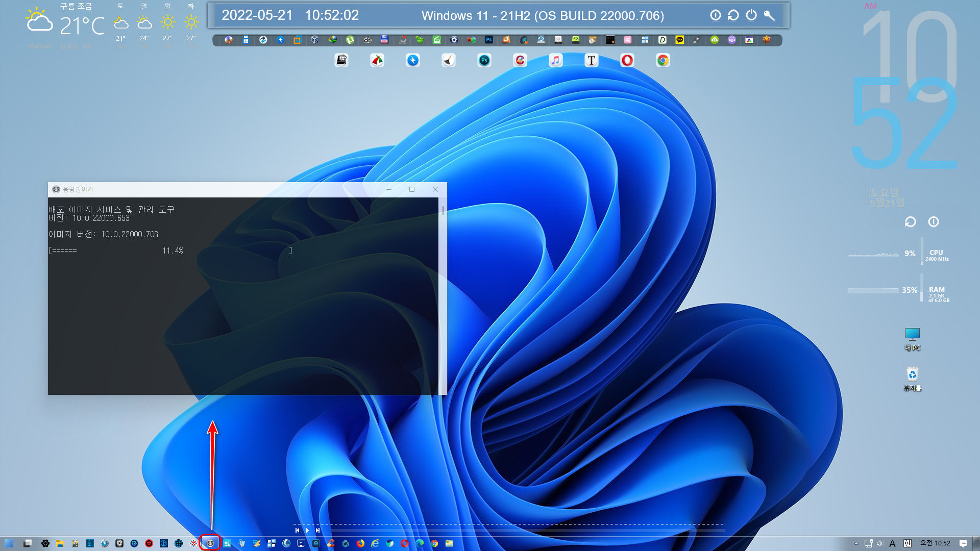Open the Task View button on taskbar
980x551 pixels.
pos(28,543)
